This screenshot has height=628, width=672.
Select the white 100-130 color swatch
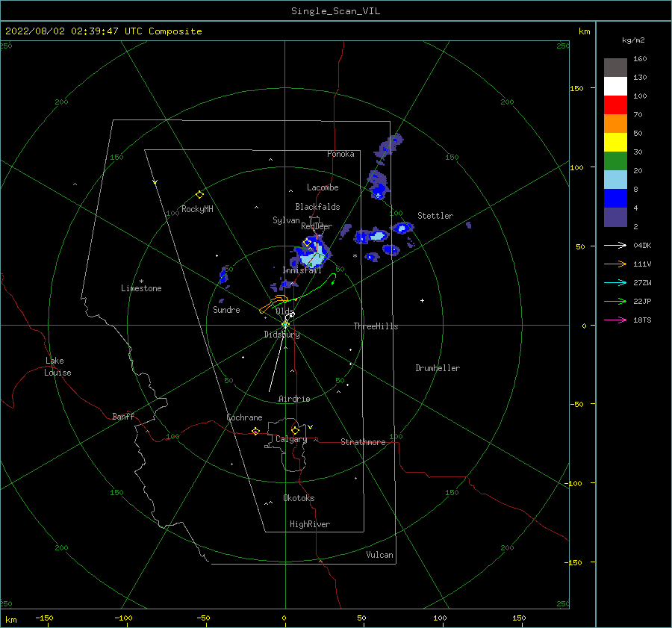point(615,86)
